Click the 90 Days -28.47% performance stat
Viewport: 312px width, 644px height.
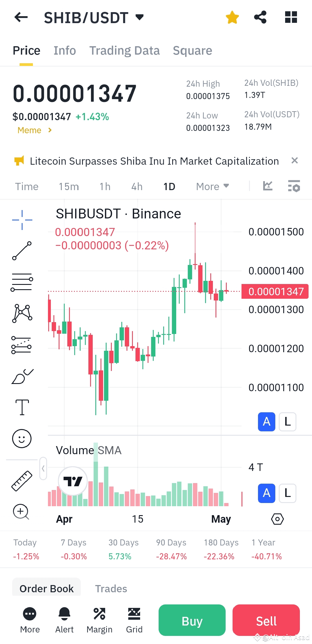pyautogui.click(x=171, y=549)
